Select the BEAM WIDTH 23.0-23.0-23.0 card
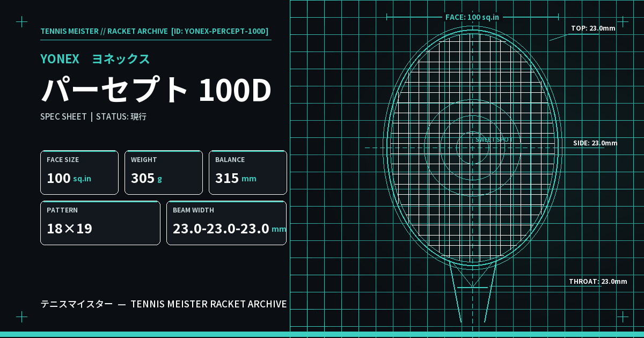Image resolution: width=644 pixels, height=338 pixels. point(226,223)
